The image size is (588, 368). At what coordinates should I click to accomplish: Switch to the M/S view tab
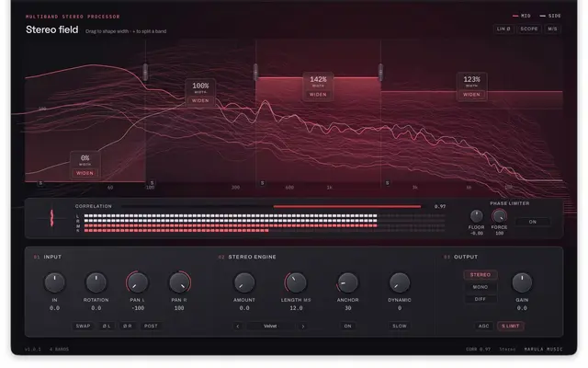click(552, 29)
